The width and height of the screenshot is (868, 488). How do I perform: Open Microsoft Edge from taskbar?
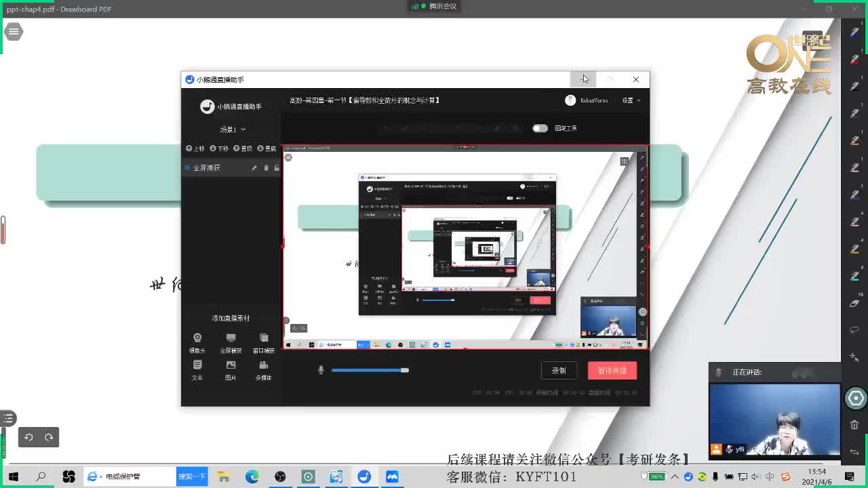252,476
